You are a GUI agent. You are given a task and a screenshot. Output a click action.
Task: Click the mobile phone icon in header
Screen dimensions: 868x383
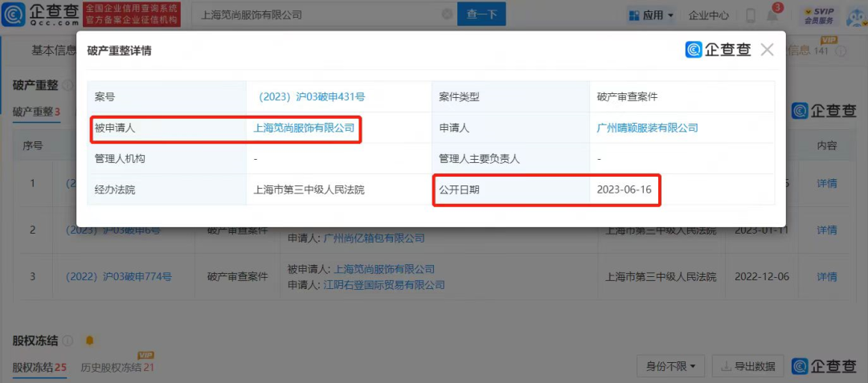[x=751, y=15]
